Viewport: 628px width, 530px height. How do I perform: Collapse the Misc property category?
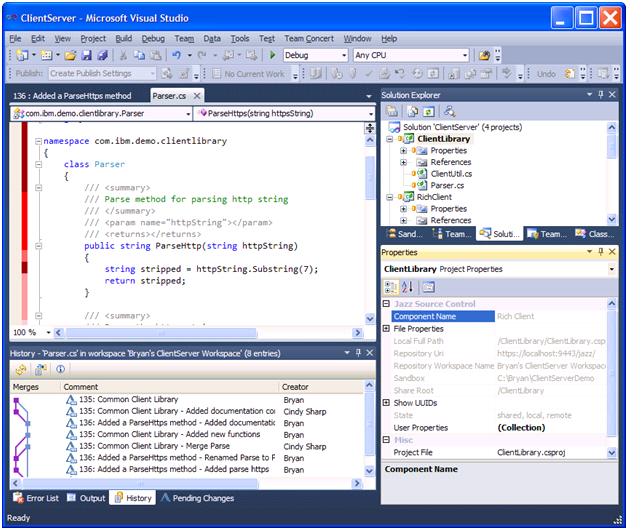coord(386,440)
